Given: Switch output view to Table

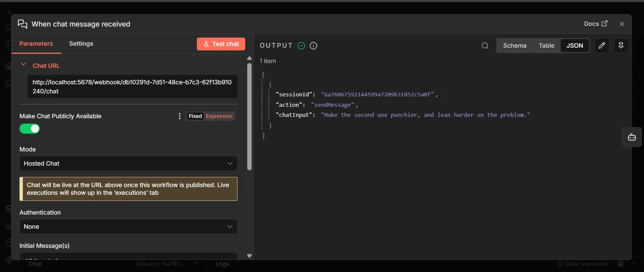Looking at the screenshot, I should [x=547, y=46].
